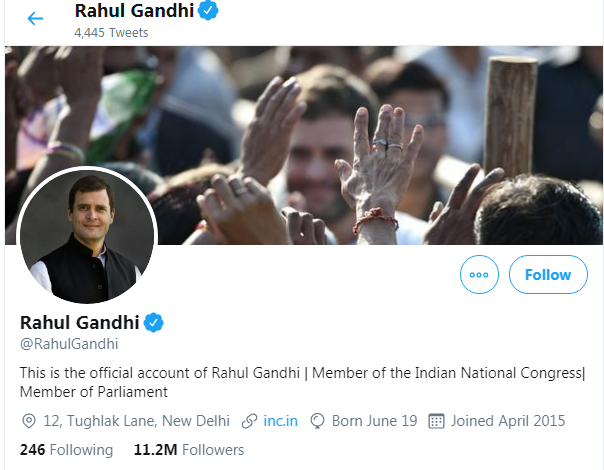Viewport: 604px width, 470px height.
Task: Click the birthday balloon icon
Action: (319, 421)
